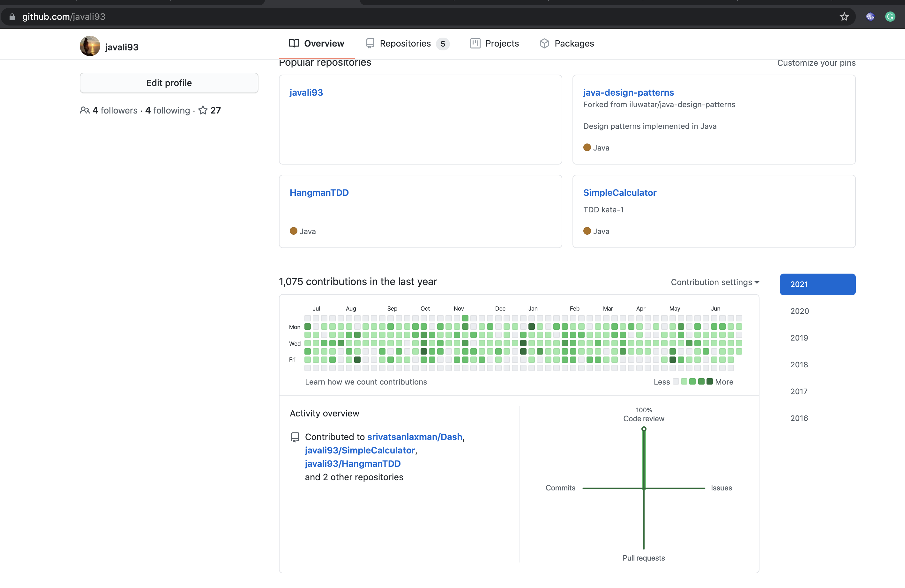Click Learn how we count contributions

(x=366, y=382)
